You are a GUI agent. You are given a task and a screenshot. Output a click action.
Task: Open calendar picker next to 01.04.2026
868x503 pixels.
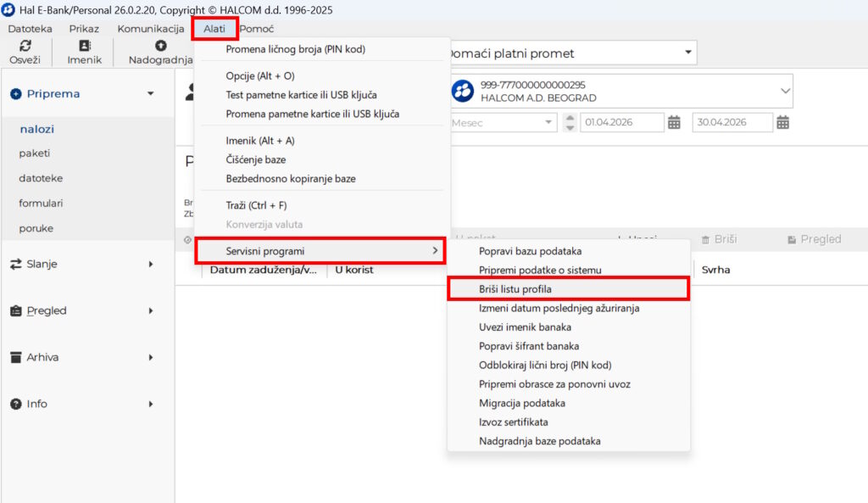[x=674, y=122]
